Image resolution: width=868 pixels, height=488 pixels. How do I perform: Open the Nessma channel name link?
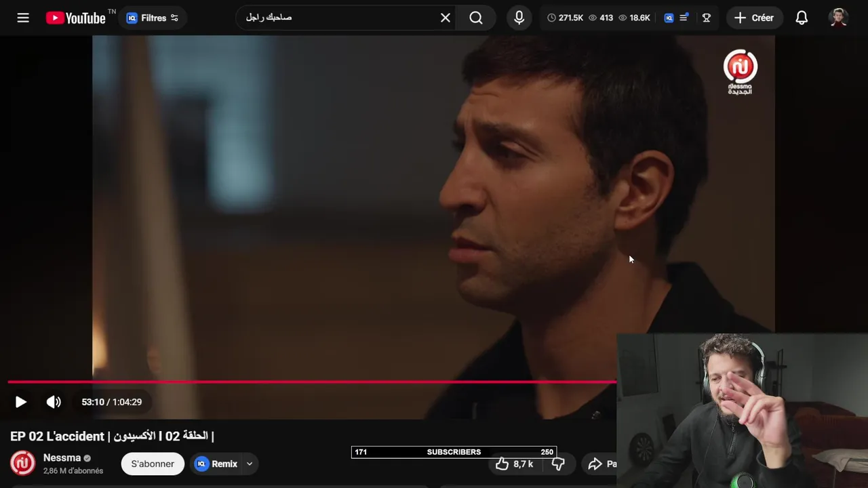tap(62, 457)
